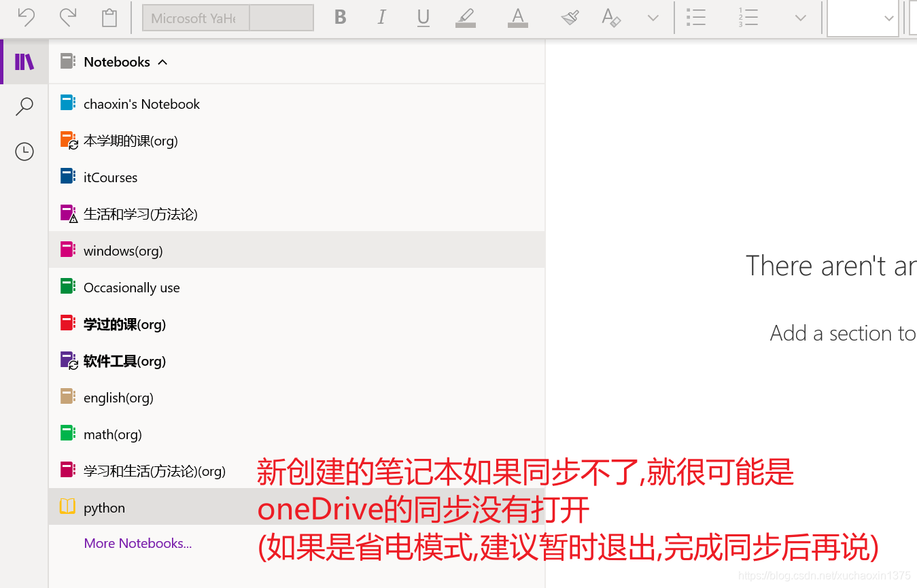Click the tan english(org) notebook icon
This screenshot has width=917, height=588.
(68, 397)
